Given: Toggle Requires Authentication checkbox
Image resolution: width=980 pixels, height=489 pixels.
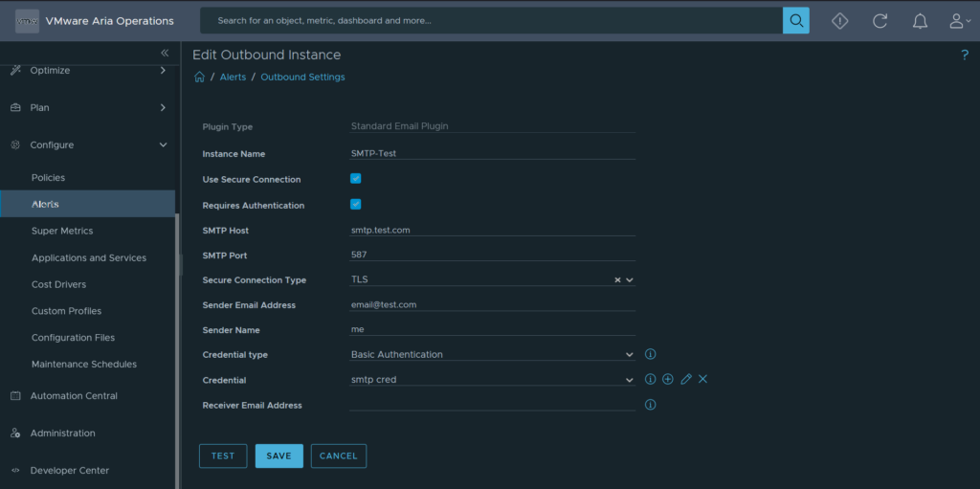Looking at the screenshot, I should coord(356,204).
